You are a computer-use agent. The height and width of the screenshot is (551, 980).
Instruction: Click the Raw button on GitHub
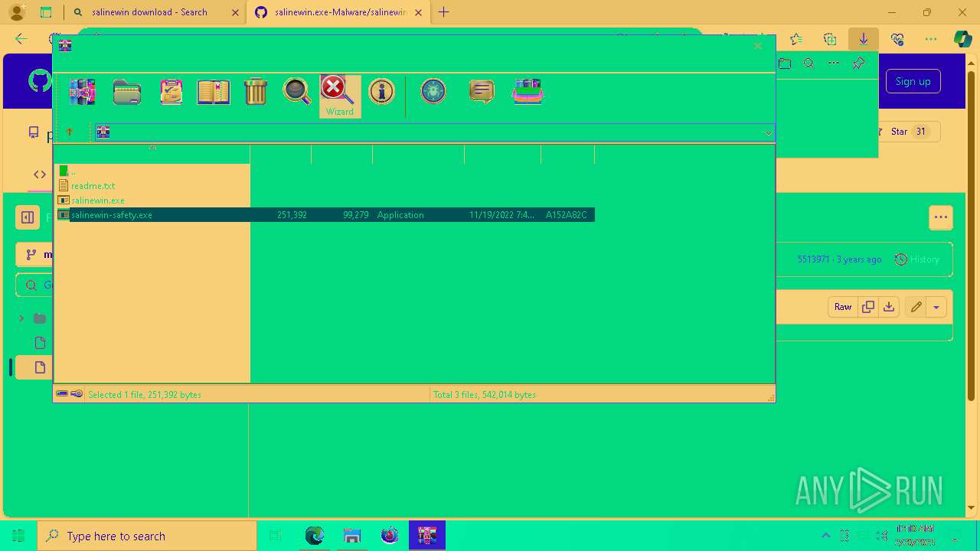[x=843, y=307]
